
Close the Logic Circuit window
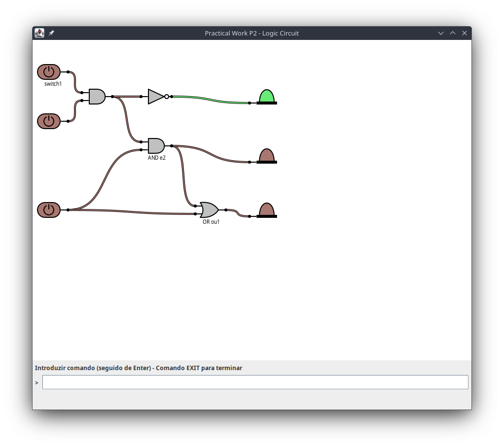click(x=465, y=33)
